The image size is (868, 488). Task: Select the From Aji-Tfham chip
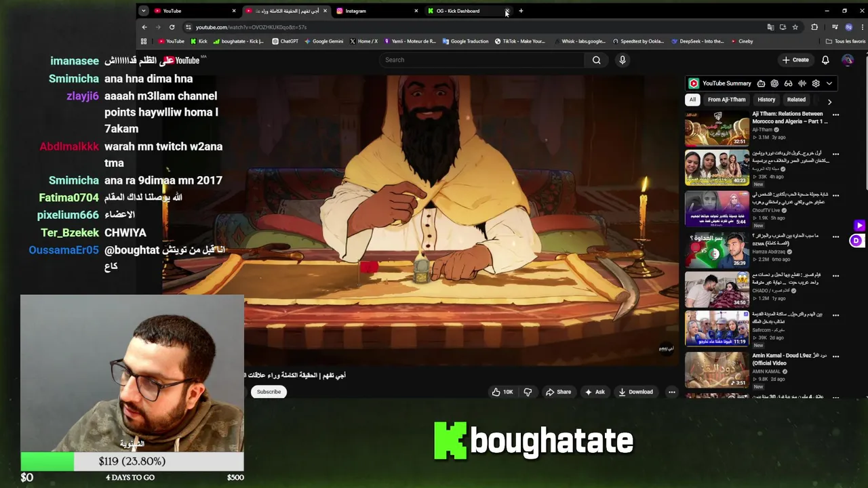point(726,100)
